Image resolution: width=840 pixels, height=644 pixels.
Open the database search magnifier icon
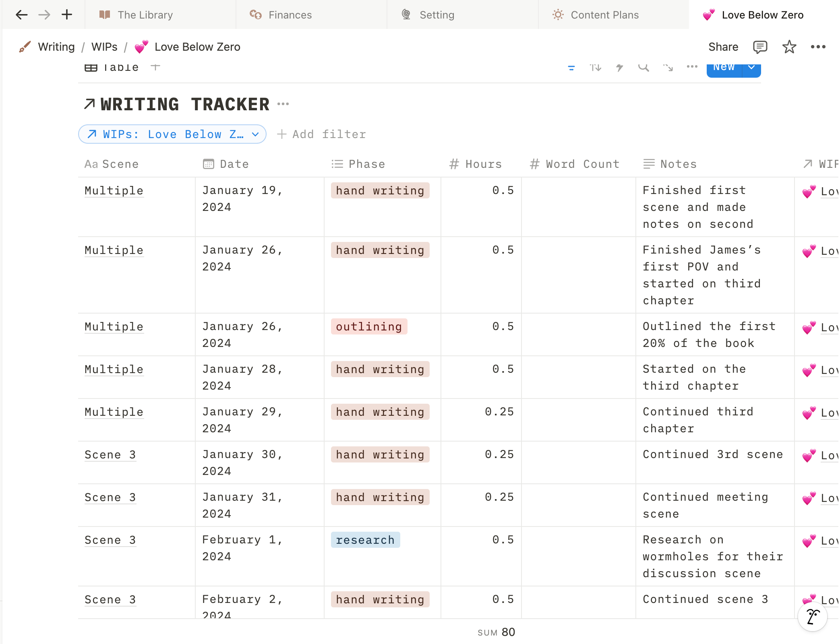pos(643,68)
